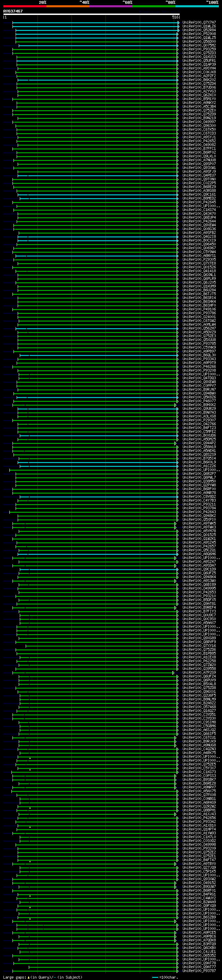Click the purple segment of the identity legend

(111, 6)
